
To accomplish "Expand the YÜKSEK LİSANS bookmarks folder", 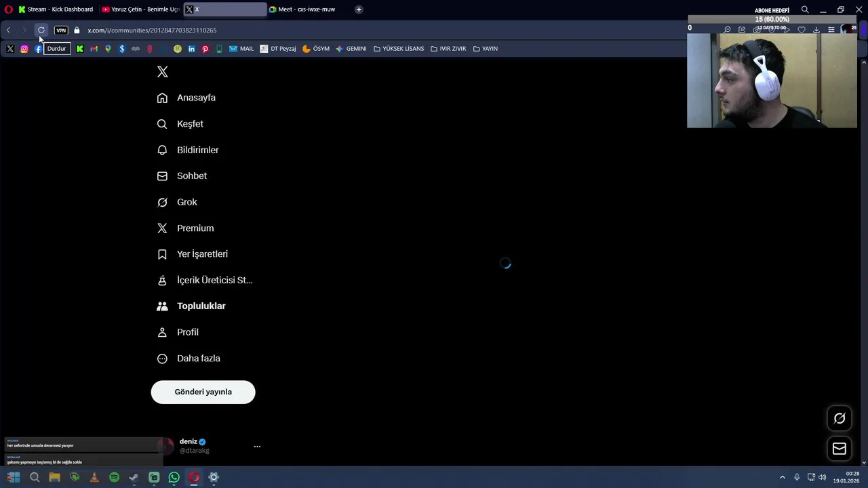I will 399,49.
